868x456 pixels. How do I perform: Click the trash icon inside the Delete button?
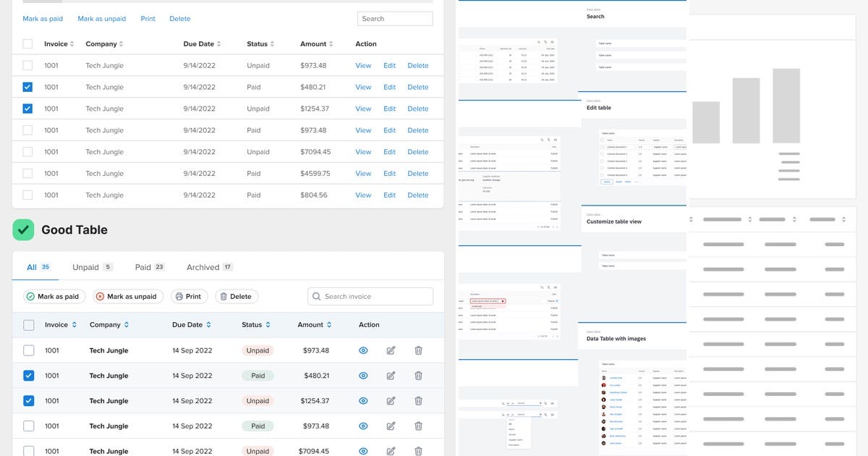tap(224, 296)
